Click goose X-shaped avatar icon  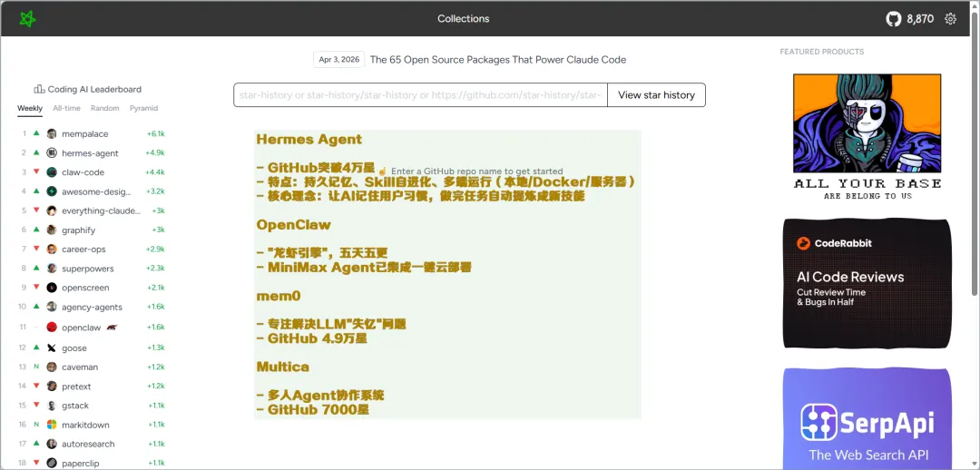52,348
